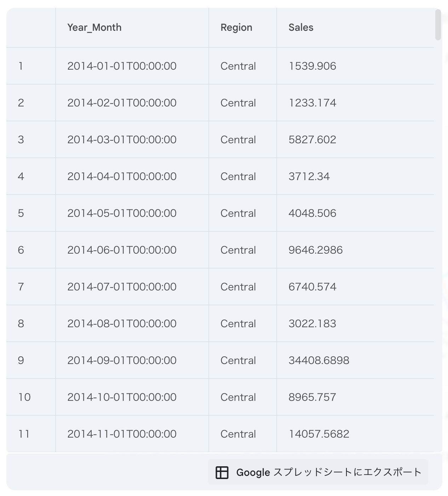Screen dimensions: 448x496
Task: Click row number 10
Action: click(x=24, y=397)
